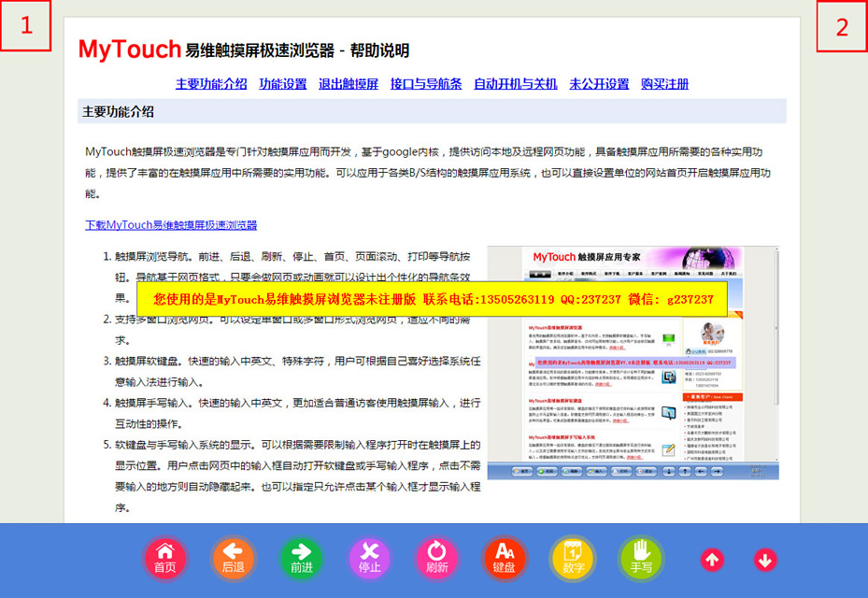Jump to 功能设置 section

pyautogui.click(x=282, y=83)
